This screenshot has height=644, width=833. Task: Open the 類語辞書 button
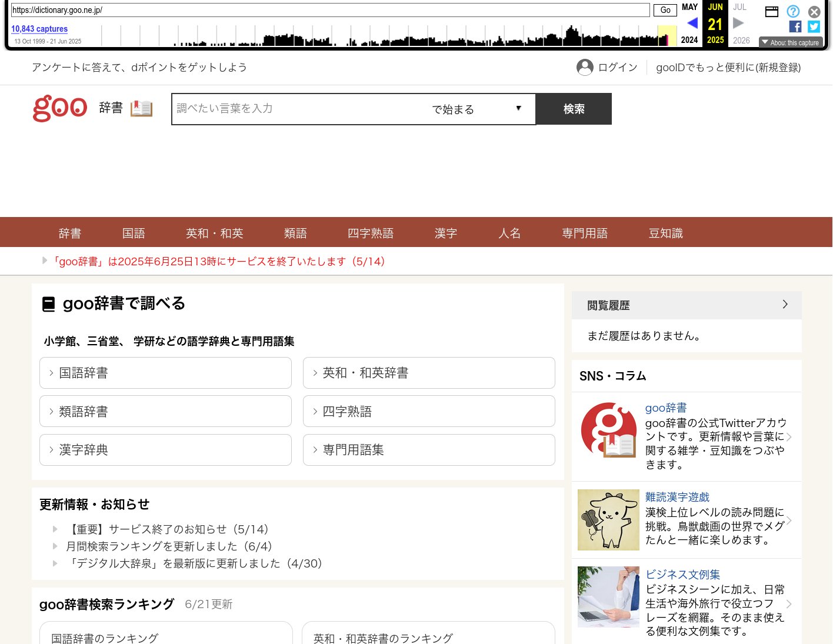165,411
